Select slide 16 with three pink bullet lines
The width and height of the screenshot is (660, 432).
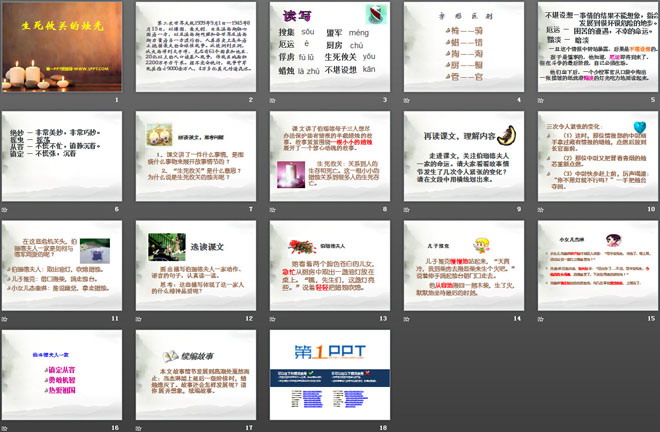pyautogui.click(x=62, y=375)
